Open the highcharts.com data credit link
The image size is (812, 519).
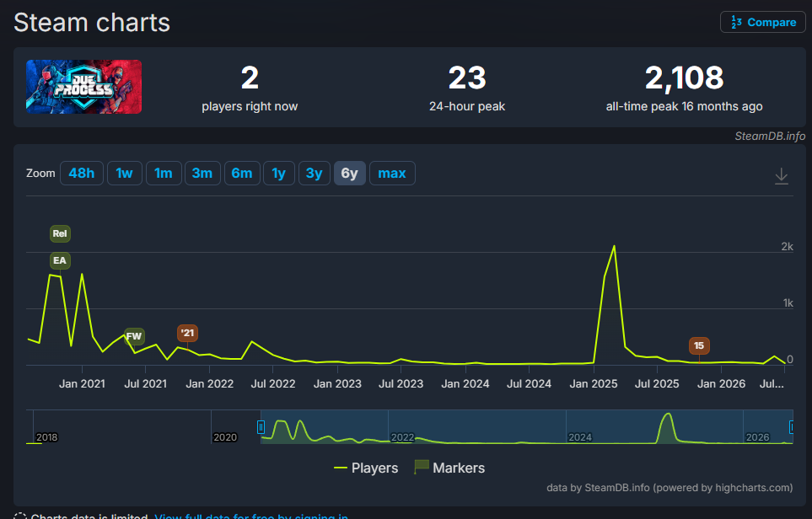669,488
